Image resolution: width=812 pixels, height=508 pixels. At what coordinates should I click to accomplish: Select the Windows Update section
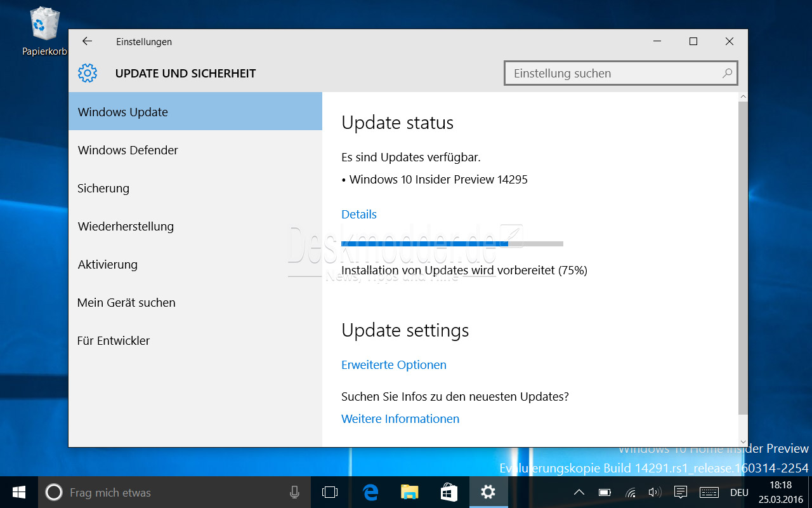click(195, 112)
